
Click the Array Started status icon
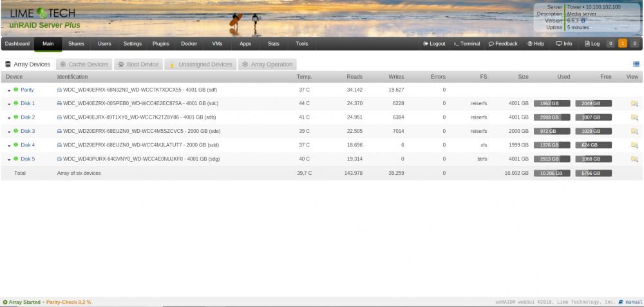click(5, 302)
